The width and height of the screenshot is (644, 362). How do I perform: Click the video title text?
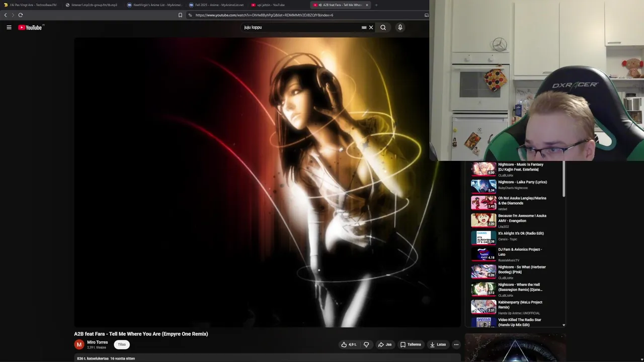[141, 334]
